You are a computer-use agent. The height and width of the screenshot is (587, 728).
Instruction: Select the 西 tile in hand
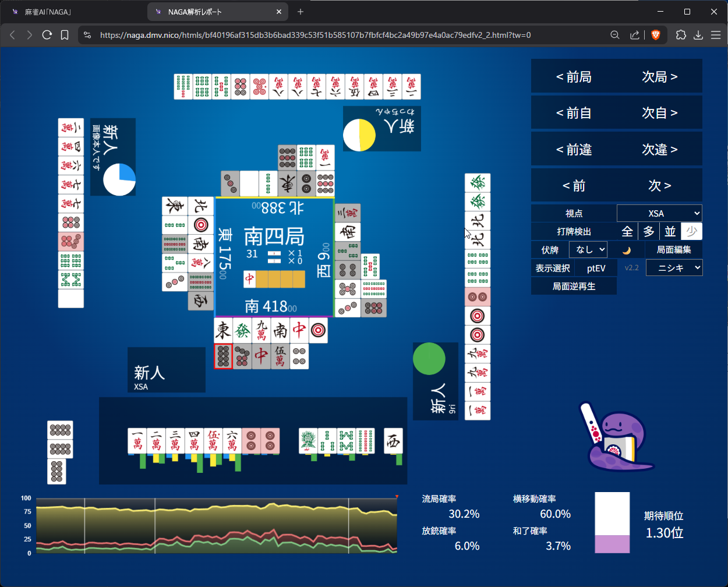(x=394, y=441)
